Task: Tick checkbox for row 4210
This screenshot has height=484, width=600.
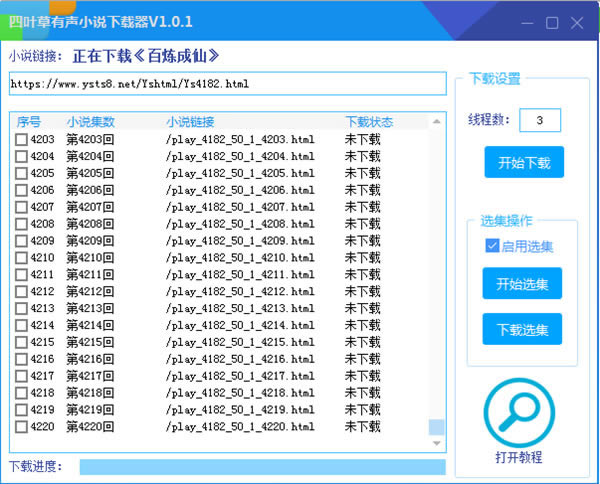Action: [x=22, y=258]
